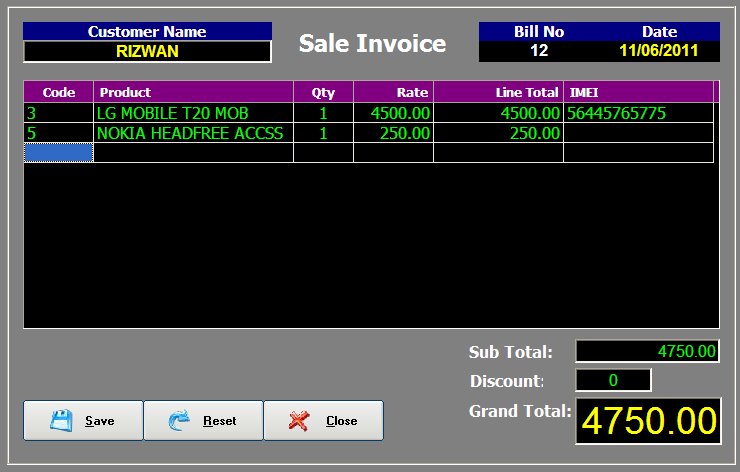The width and height of the screenshot is (740, 472).
Task: Select the 250.00 rate cell
Action: coord(393,133)
